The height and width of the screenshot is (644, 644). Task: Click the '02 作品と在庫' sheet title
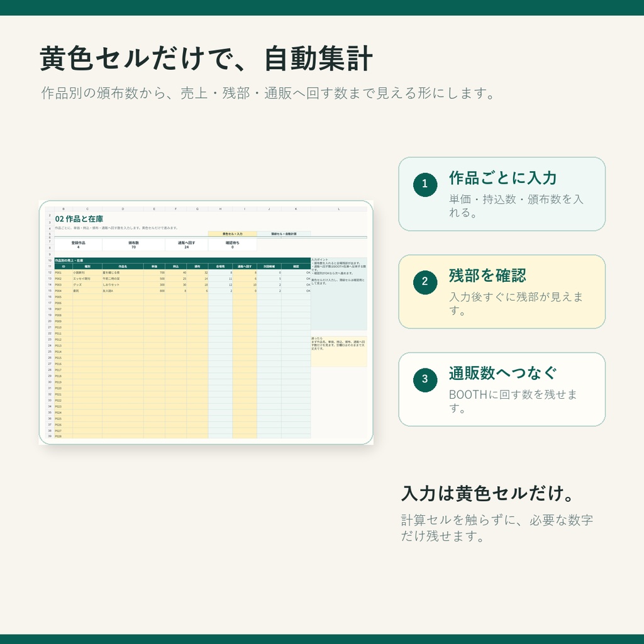pos(79,219)
